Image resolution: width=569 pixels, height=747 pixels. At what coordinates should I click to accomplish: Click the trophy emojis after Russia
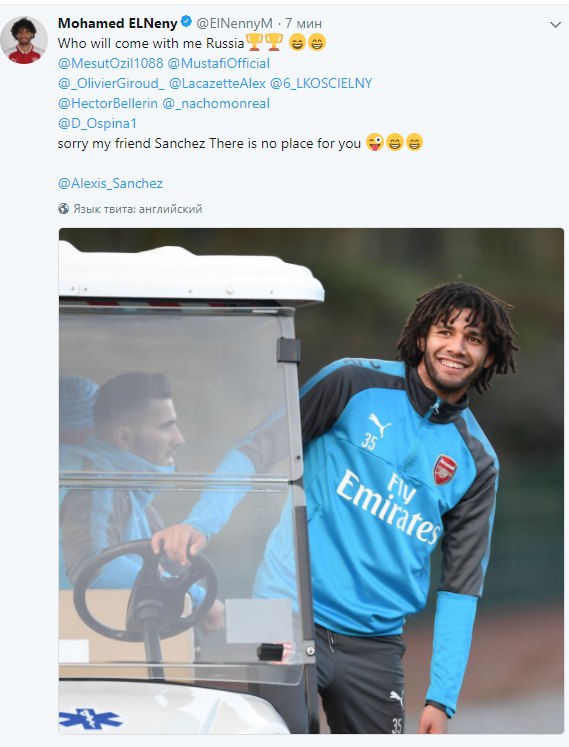tap(264, 42)
